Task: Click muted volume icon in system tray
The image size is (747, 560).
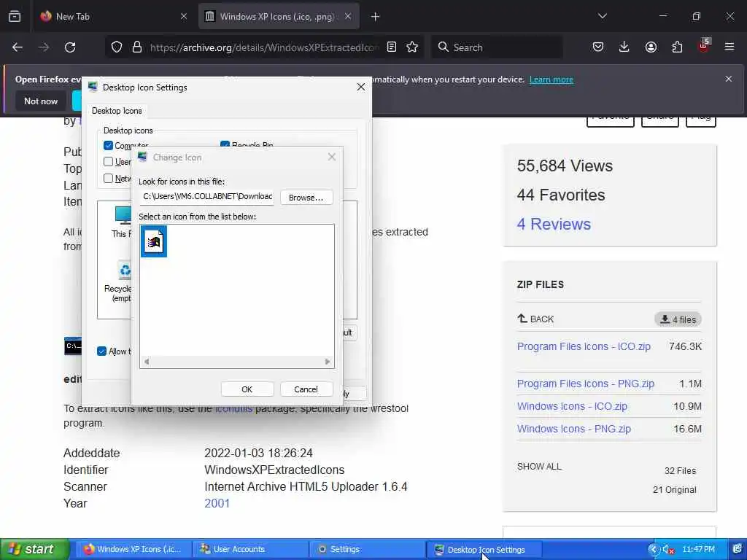Action: [x=668, y=550]
